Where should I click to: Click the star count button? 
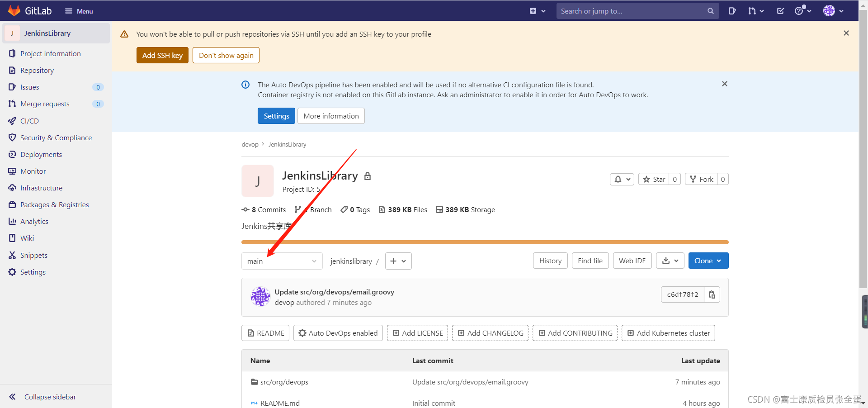(675, 179)
